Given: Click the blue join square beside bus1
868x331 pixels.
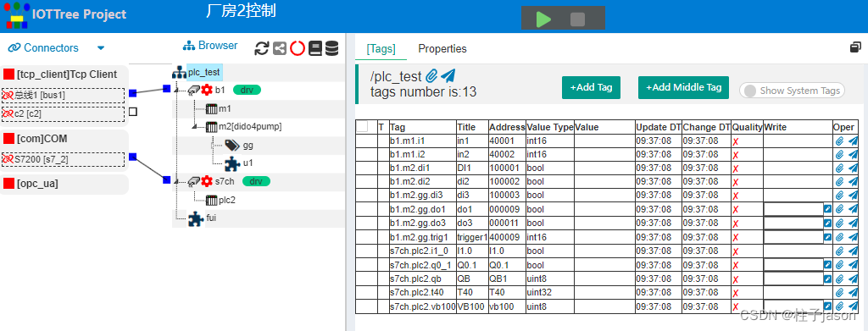Looking at the screenshot, I should click(133, 93).
